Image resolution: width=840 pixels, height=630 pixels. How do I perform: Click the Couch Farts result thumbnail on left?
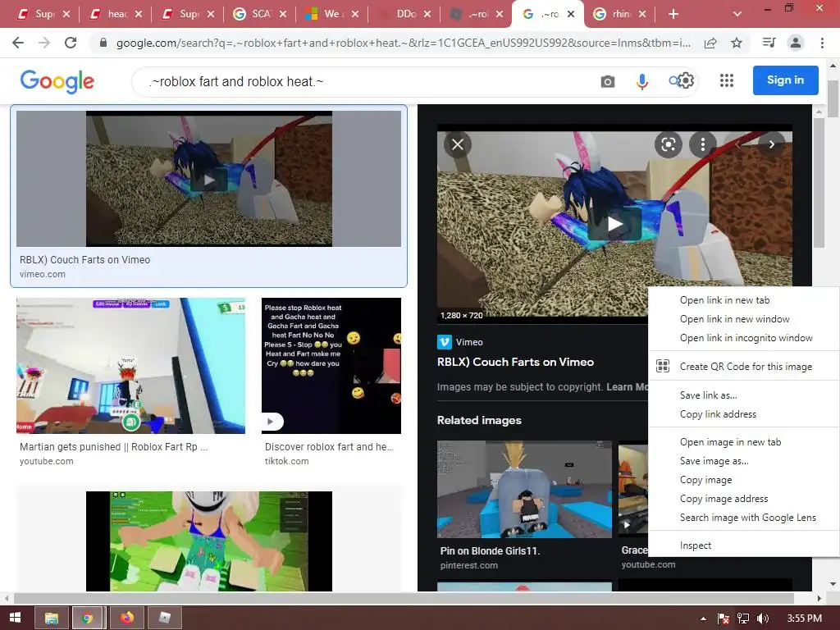(x=209, y=179)
